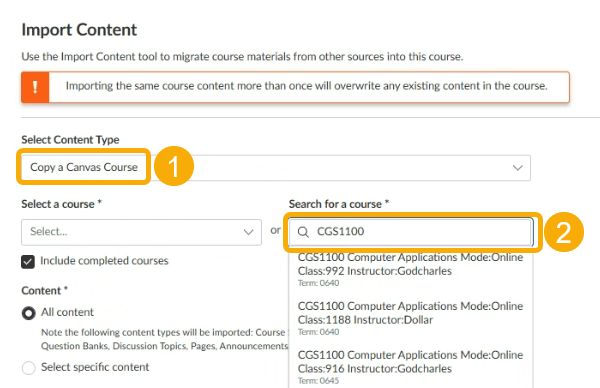Click the All content label text
Viewport: 600px width, 388px height.
coord(67,312)
